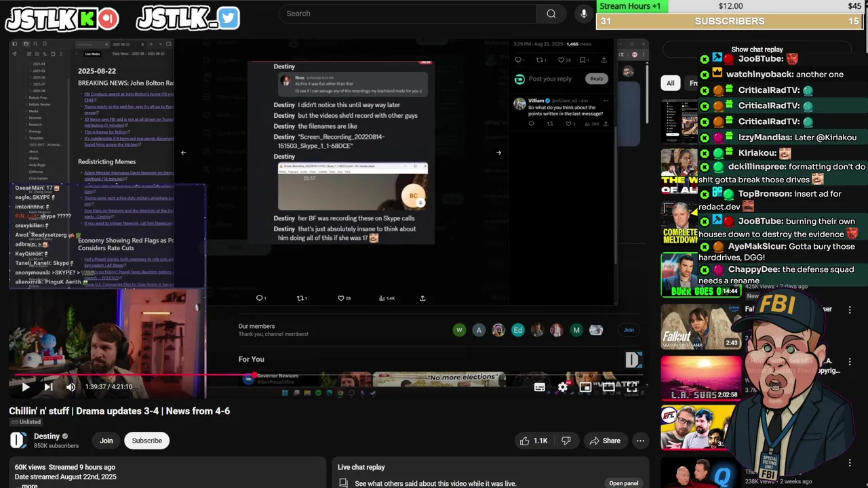The height and width of the screenshot is (488, 868).
Task: Click the Open panel button for live chat replay
Action: (623, 483)
